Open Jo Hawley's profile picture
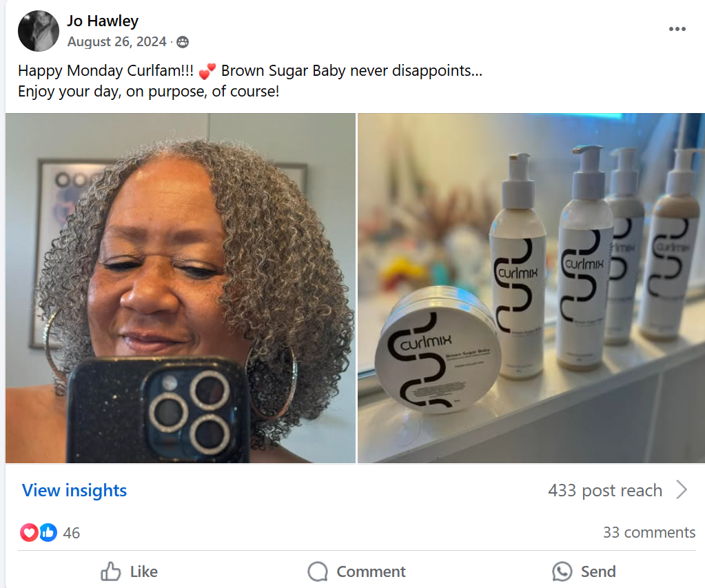The width and height of the screenshot is (705, 588). click(38, 31)
